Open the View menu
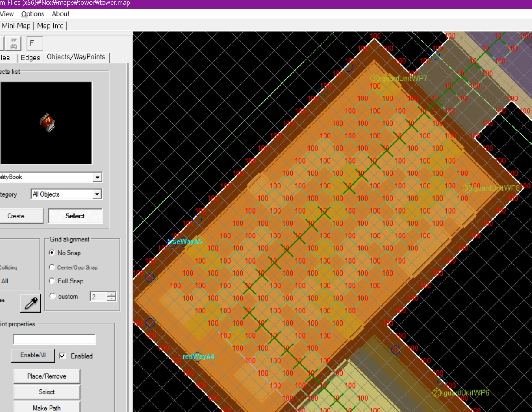This screenshot has width=532, height=412. 7,14
